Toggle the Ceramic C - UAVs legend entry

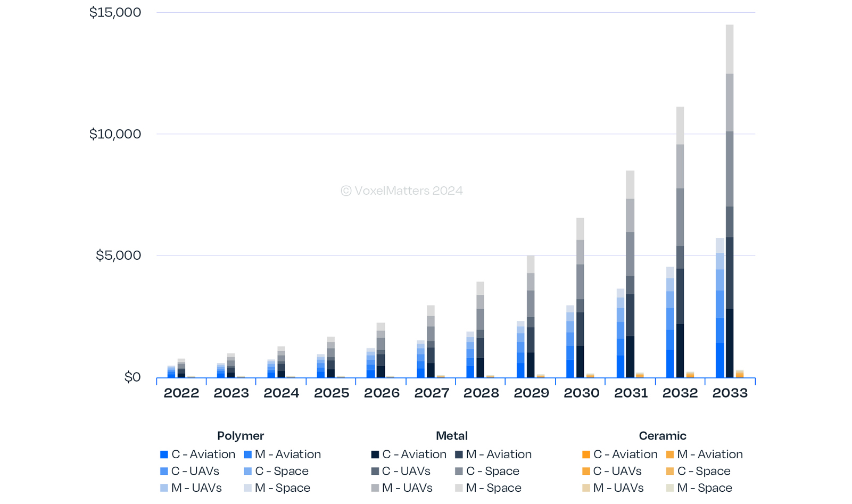pos(612,472)
